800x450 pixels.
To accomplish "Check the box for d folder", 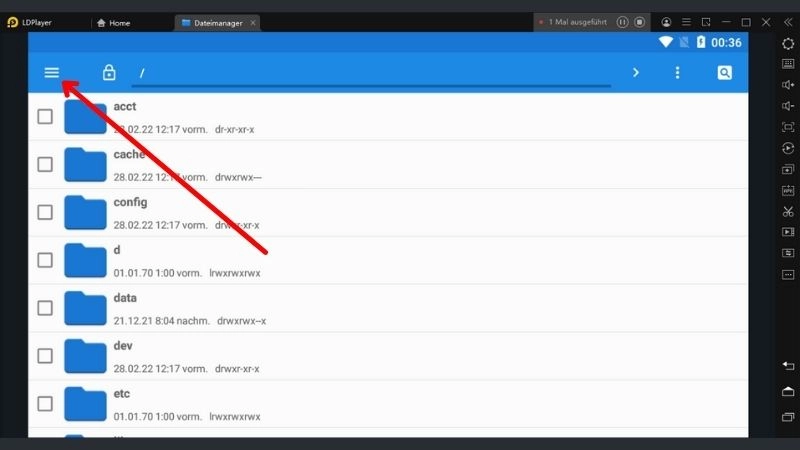I will point(45,260).
